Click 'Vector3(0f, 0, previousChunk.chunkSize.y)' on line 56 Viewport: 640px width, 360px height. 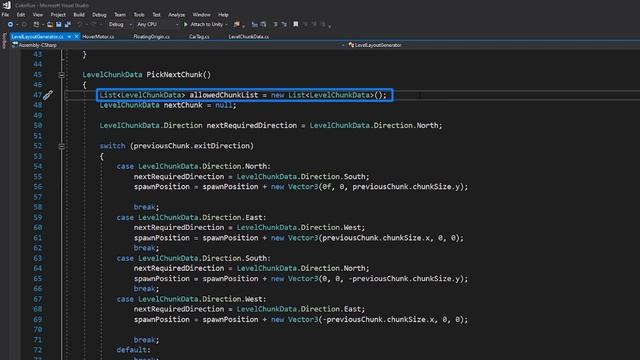pyautogui.click(x=376, y=187)
